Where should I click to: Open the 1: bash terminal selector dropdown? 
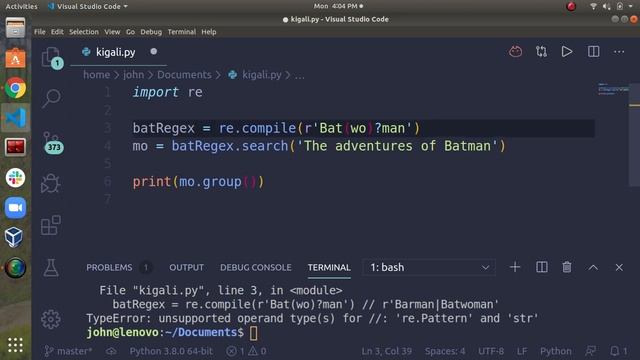pyautogui.click(x=429, y=267)
